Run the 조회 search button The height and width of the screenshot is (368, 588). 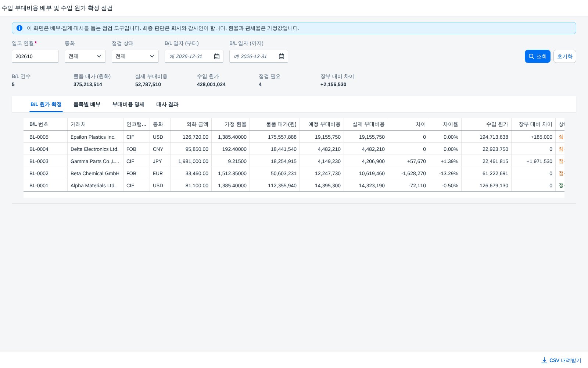click(x=537, y=56)
